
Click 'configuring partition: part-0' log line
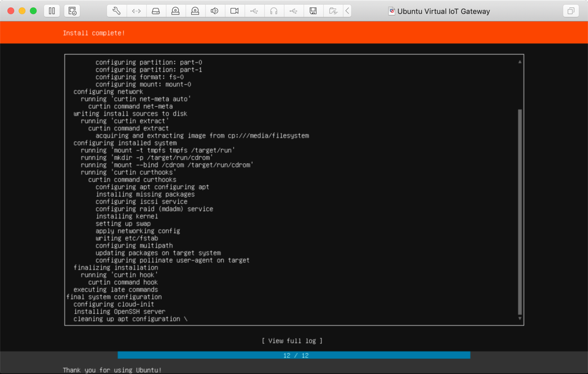click(148, 62)
